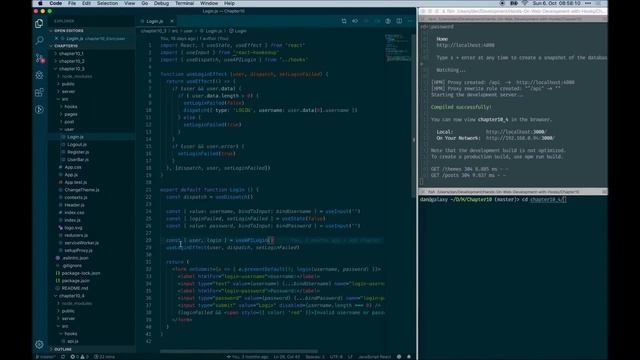Open the Extensions view
Image resolution: width=640 pixels, height=360 pixels.
click(x=39, y=93)
